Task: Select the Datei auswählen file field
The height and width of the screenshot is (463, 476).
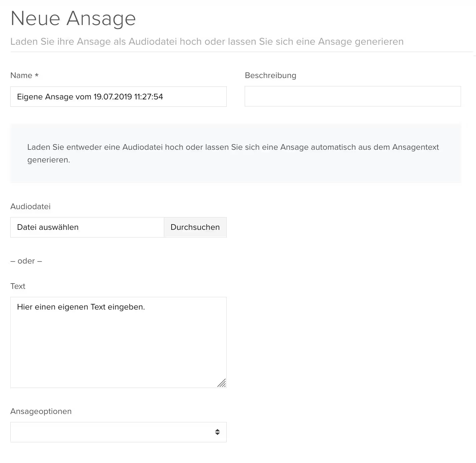Action: [x=87, y=227]
